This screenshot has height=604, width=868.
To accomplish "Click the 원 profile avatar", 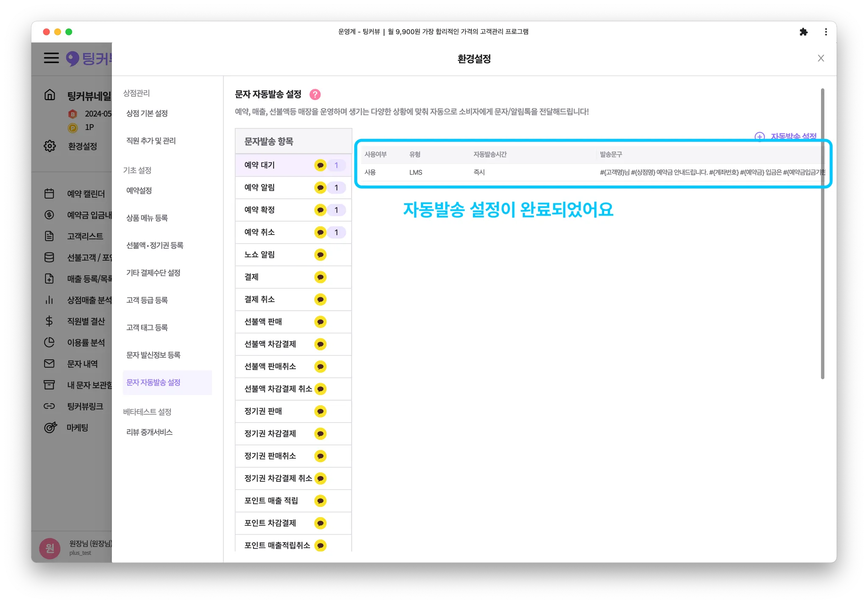I will click(x=50, y=548).
